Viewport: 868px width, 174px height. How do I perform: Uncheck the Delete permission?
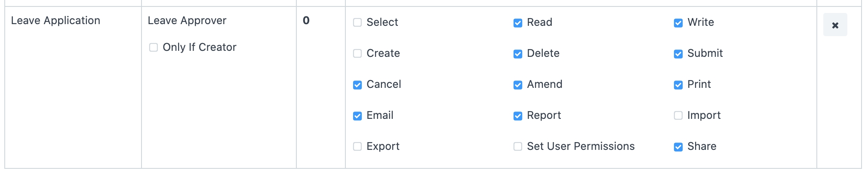coord(518,53)
